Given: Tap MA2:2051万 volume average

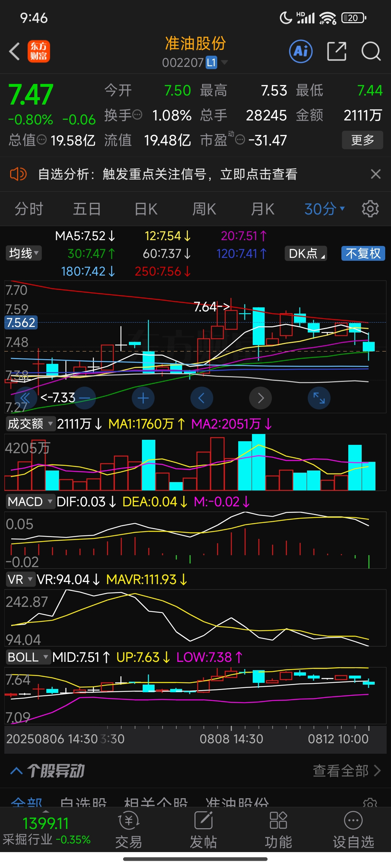Looking at the screenshot, I should (231, 424).
